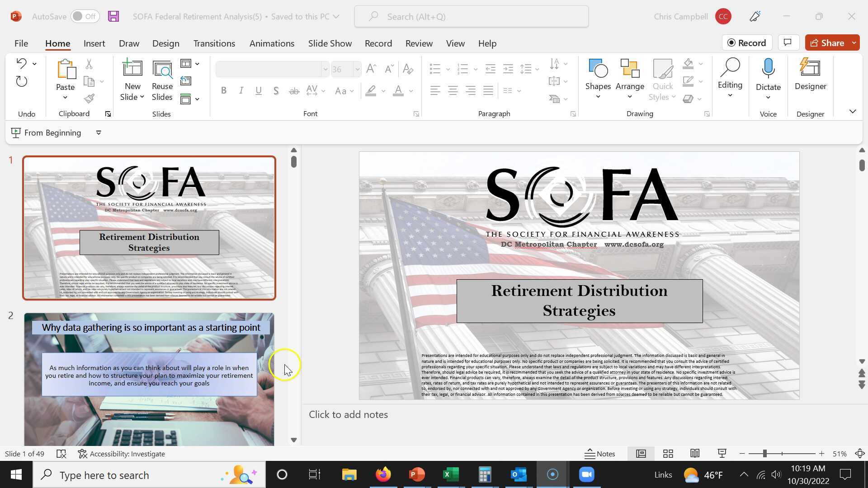The height and width of the screenshot is (488, 868).
Task: Switch to Slide Sorter view
Action: (x=668, y=454)
